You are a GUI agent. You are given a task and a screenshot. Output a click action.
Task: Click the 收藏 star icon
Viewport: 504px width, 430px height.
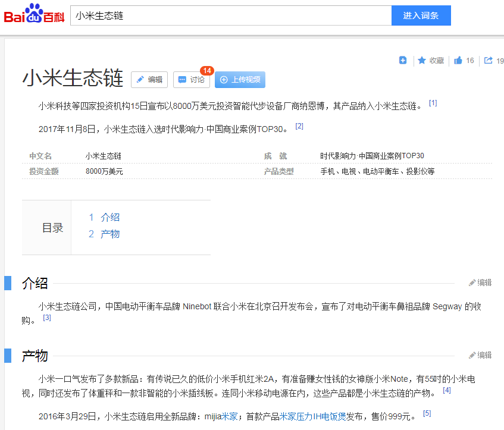click(x=422, y=60)
